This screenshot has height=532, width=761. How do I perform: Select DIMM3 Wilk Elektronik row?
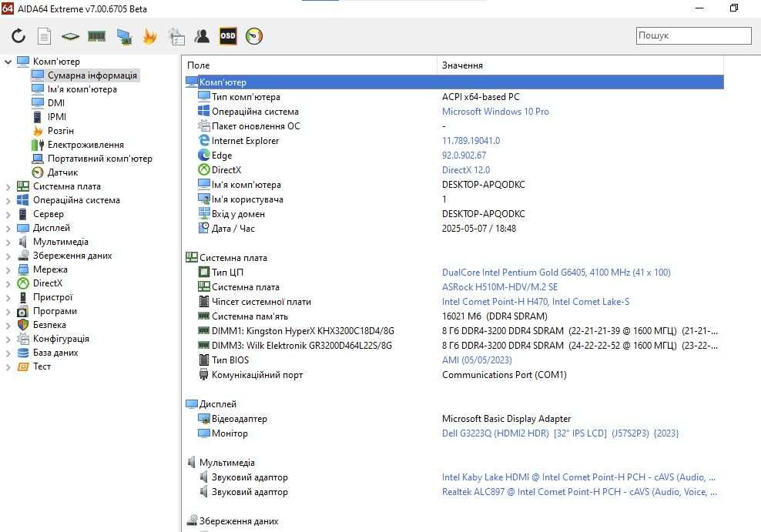pyautogui.click(x=454, y=345)
